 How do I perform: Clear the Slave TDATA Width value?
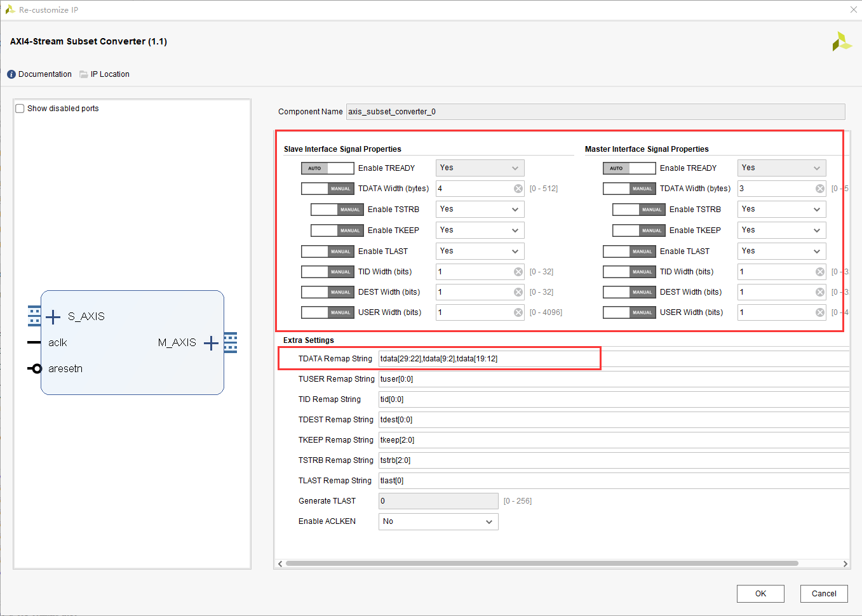click(x=518, y=189)
